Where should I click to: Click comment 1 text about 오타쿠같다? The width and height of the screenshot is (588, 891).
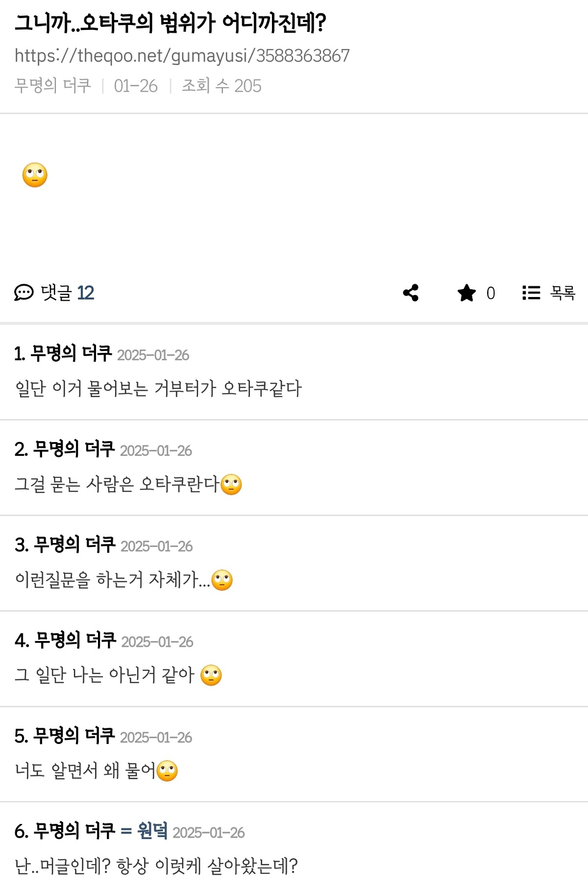[x=158, y=389]
